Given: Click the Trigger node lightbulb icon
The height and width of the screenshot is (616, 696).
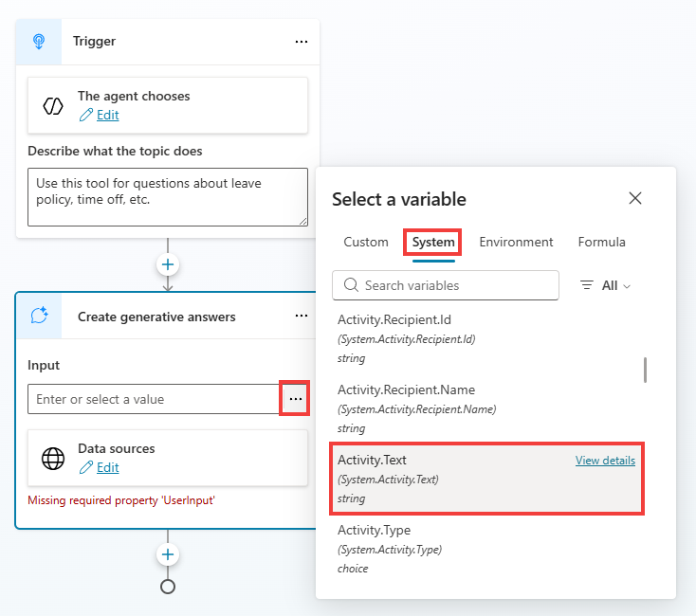Looking at the screenshot, I should [x=39, y=42].
